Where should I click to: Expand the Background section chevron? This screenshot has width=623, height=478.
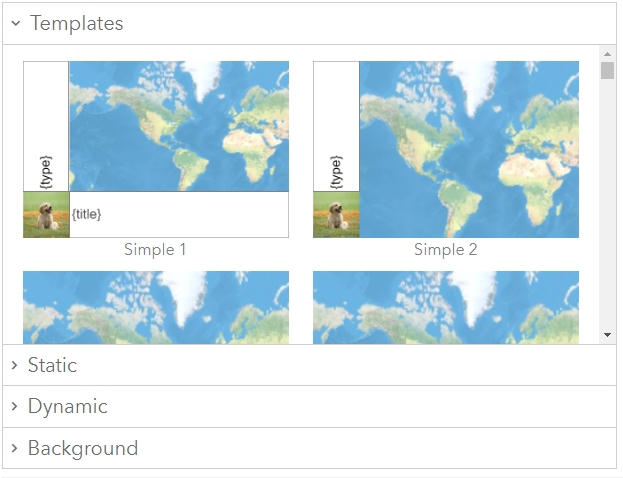[14, 448]
